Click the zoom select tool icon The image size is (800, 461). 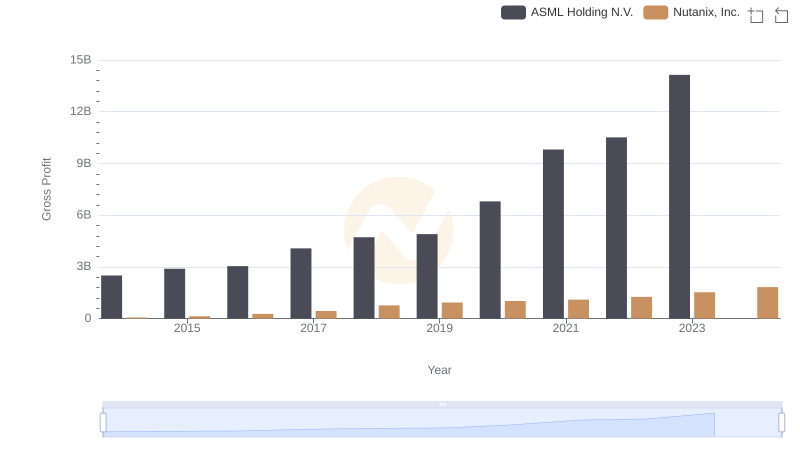pyautogui.click(x=756, y=15)
